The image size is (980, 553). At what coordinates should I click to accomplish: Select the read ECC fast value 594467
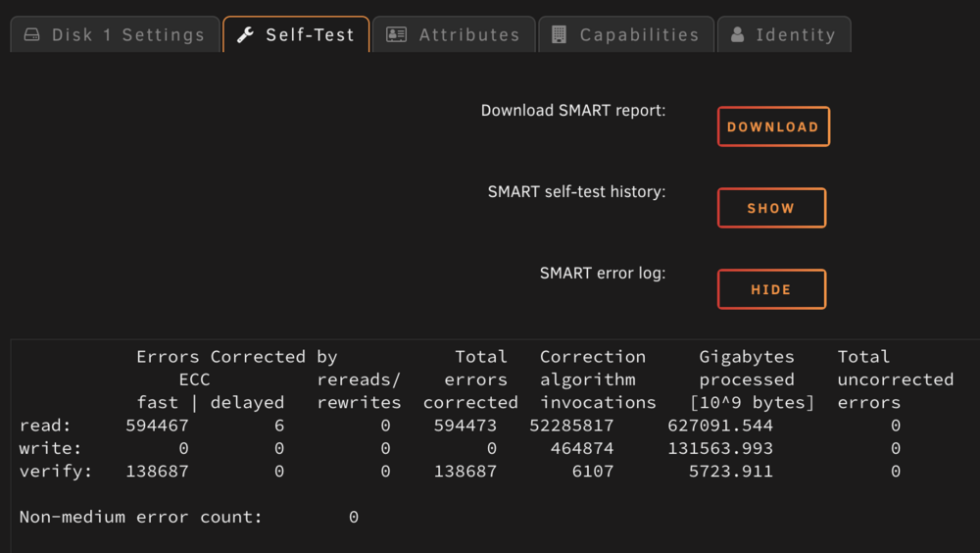pos(157,426)
